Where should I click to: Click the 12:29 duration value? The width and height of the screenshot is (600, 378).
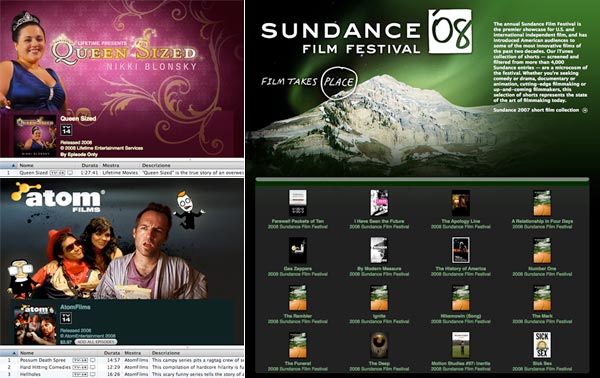tap(114, 367)
